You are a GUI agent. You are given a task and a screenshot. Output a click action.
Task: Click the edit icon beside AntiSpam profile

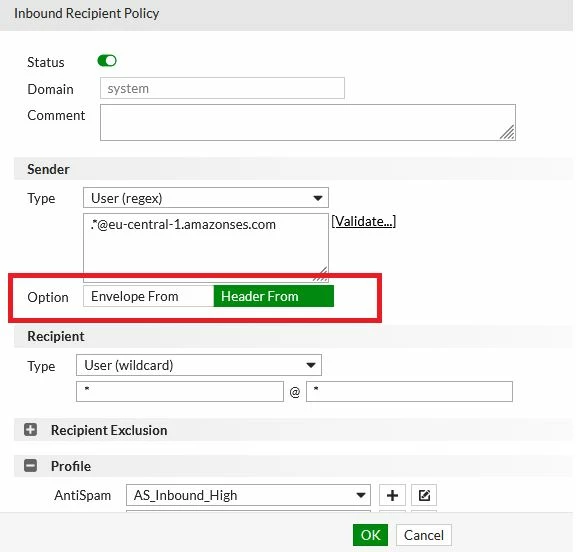click(424, 495)
